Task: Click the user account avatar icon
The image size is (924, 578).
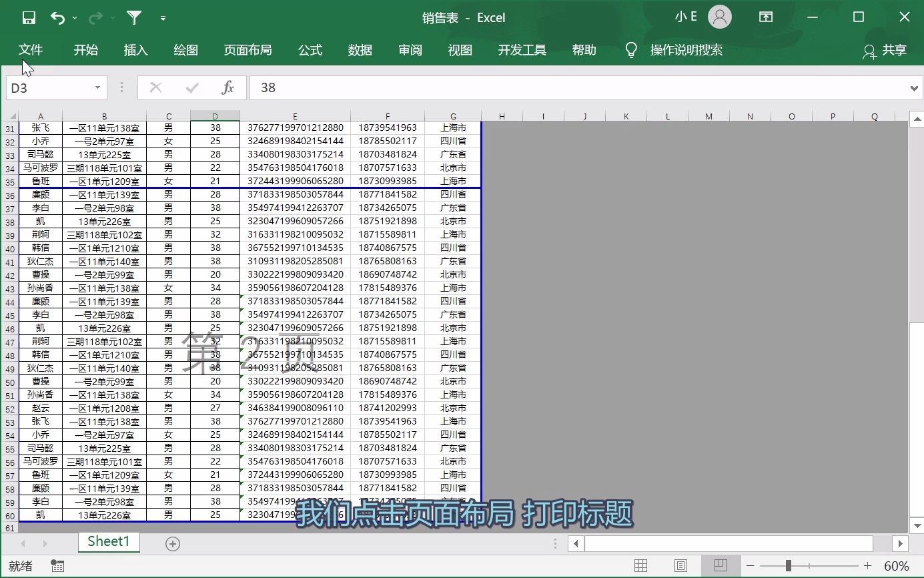Action: point(720,17)
